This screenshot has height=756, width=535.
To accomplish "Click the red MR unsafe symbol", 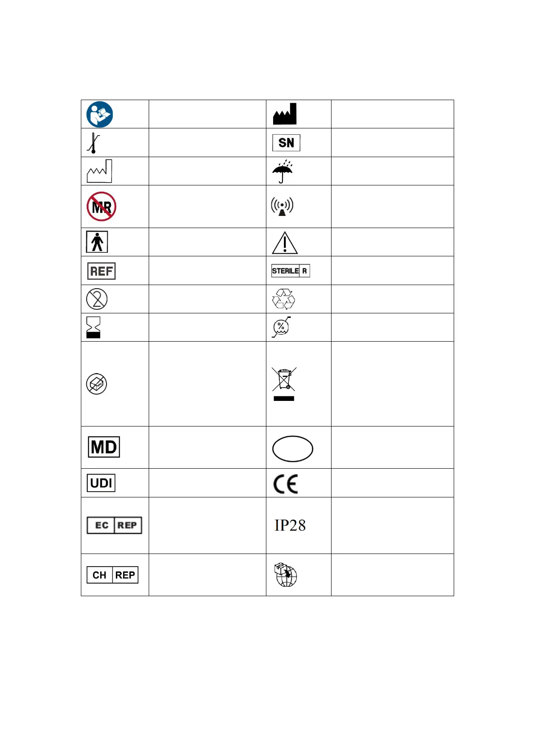I will 102,207.
